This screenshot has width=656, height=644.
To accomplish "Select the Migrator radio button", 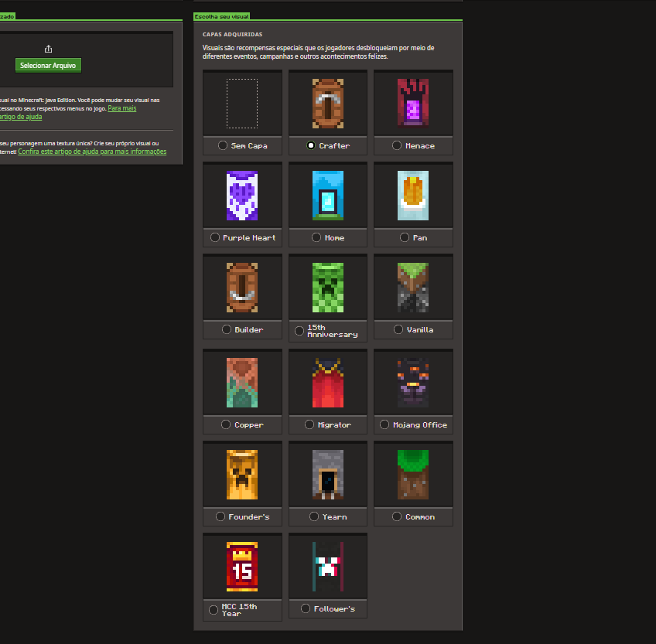I will [x=309, y=424].
